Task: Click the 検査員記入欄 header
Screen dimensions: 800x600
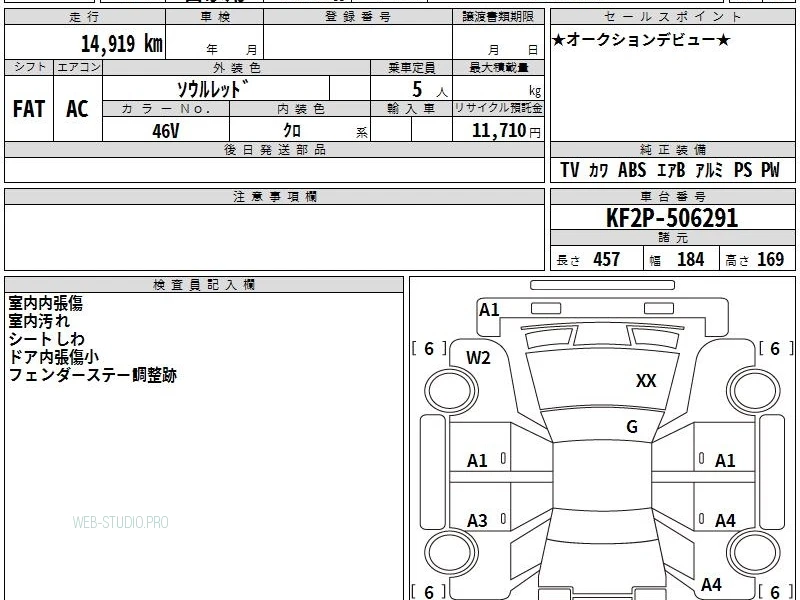Action: click(x=204, y=285)
